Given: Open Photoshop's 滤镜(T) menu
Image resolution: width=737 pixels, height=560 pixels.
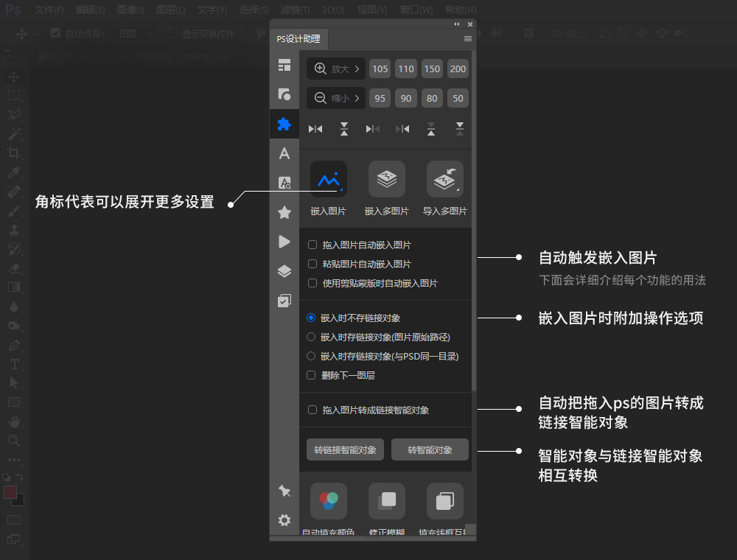Looking at the screenshot, I should tap(296, 10).
